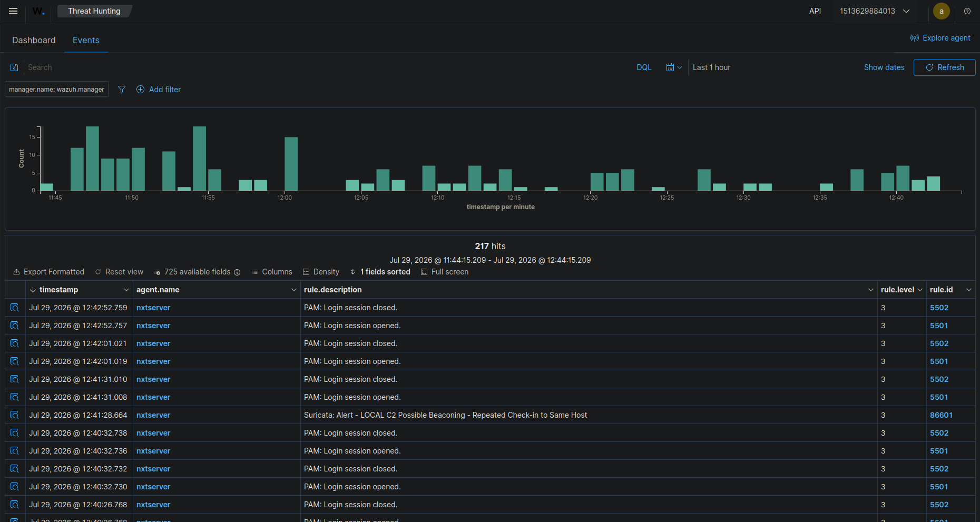The width and height of the screenshot is (980, 522).
Task: Click the Last 1 hour time range
Action: click(x=712, y=67)
